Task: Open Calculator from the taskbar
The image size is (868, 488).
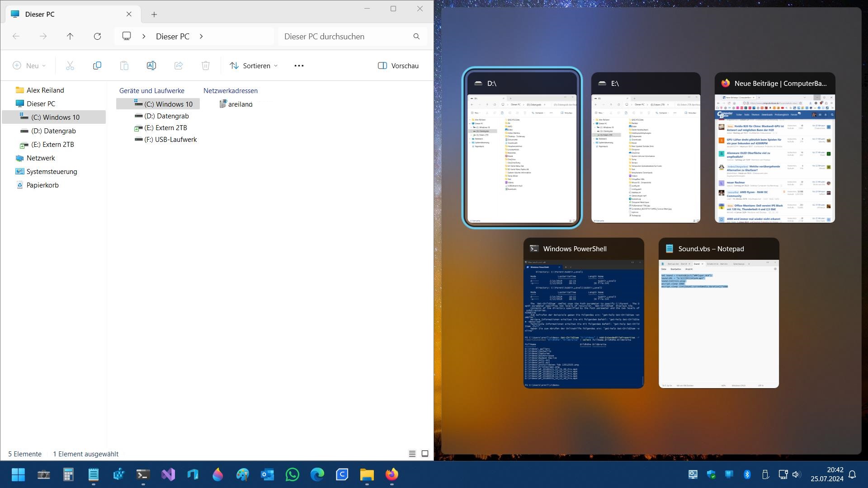Action: click(68, 474)
